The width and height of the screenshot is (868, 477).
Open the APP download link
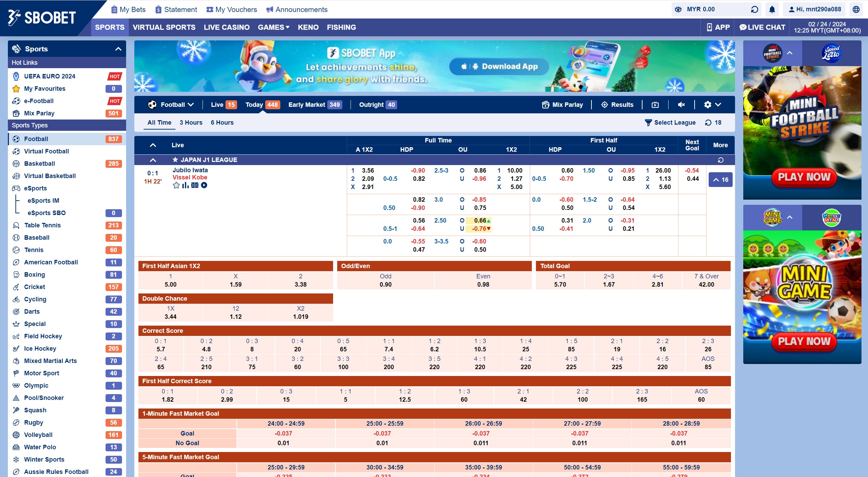point(718,27)
